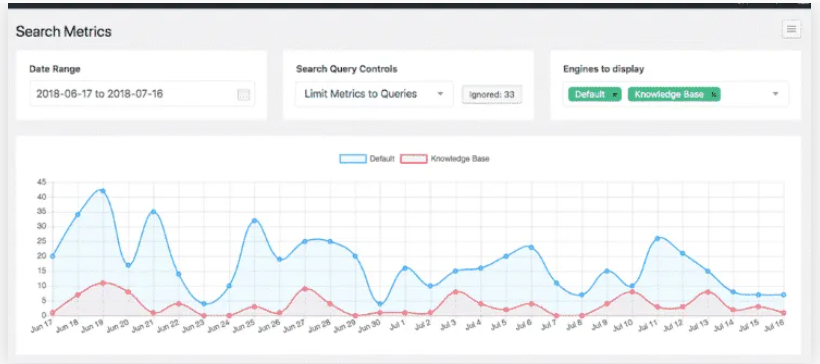Select the Default data point at Jul 6
Viewport: 820px width, 364px height.
(531, 247)
